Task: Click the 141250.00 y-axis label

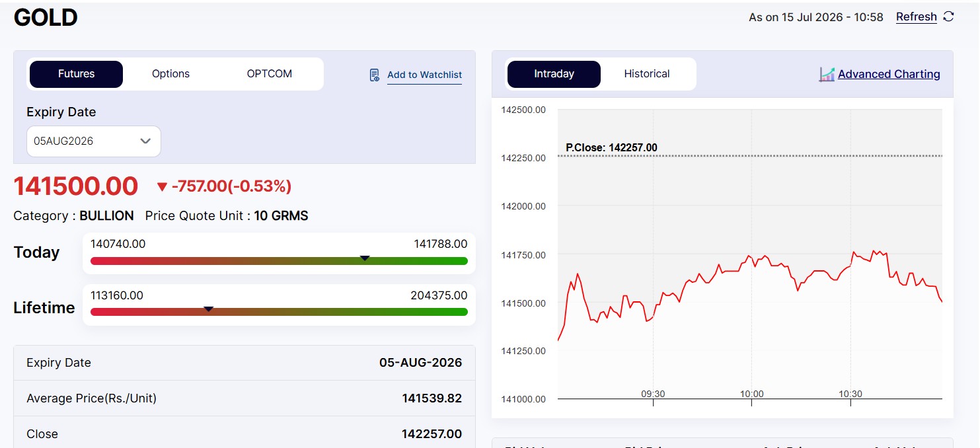Action: tap(523, 351)
